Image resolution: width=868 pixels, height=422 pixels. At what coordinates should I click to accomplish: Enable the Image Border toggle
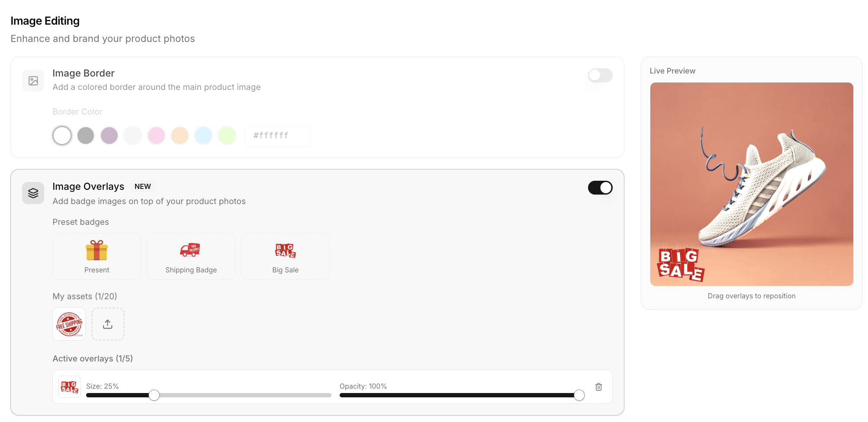click(600, 75)
